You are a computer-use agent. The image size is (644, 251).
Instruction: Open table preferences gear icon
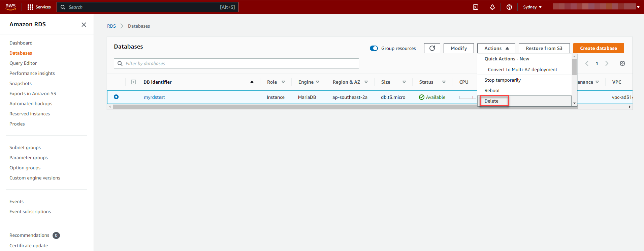point(622,63)
